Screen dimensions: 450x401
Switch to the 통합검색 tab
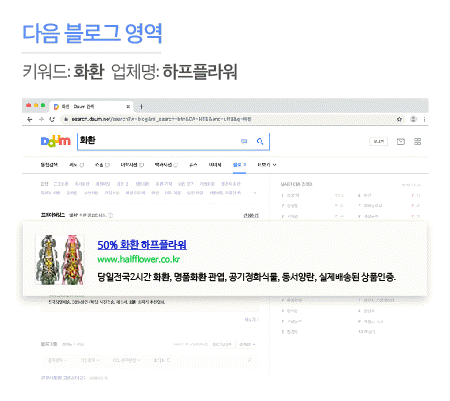coord(49,165)
